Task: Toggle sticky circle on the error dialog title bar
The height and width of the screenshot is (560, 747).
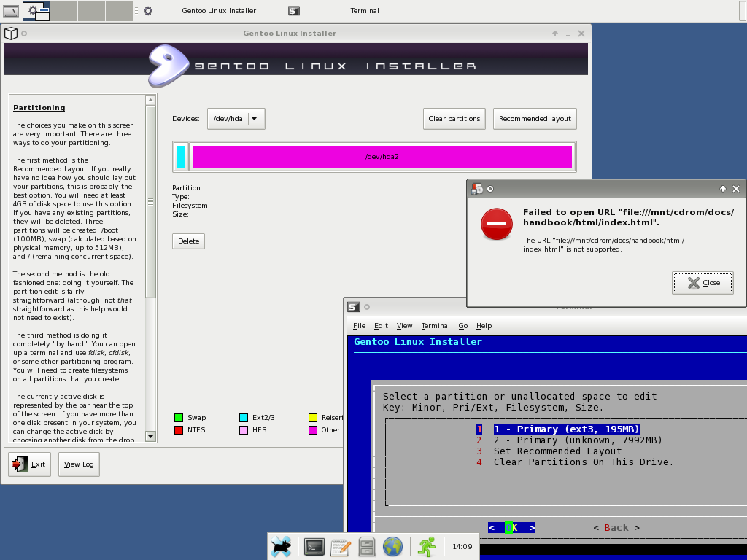Action: click(490, 189)
